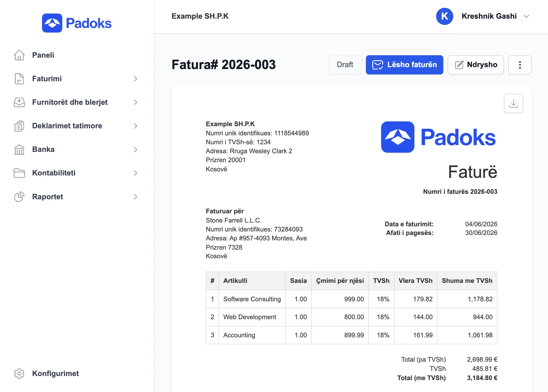Viewport: 548px width, 392px height.
Task: Click the Deklarimet tatimore clipboard icon
Action: coord(19,126)
